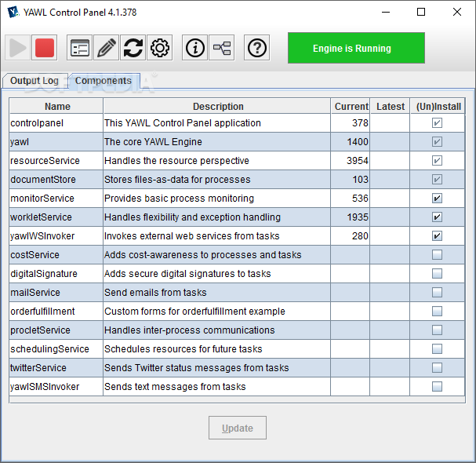Open the Output Log window icon
The width and height of the screenshot is (476, 463).
tap(79, 48)
